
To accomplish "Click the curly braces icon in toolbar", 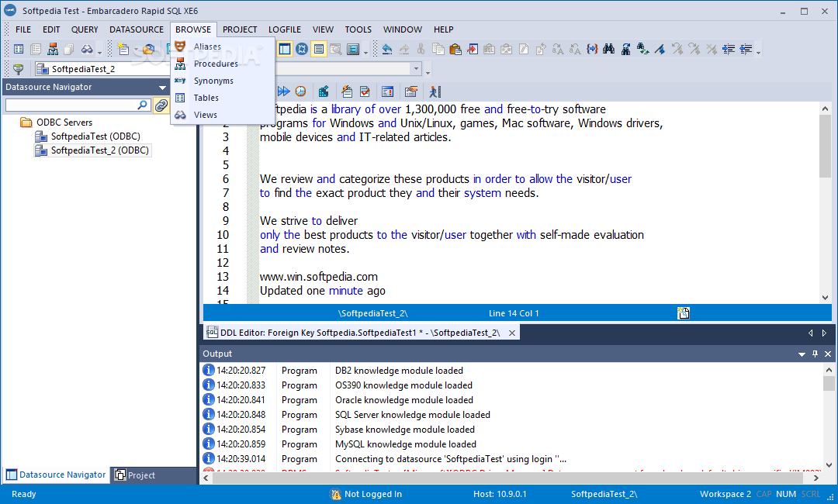I will click(x=592, y=50).
